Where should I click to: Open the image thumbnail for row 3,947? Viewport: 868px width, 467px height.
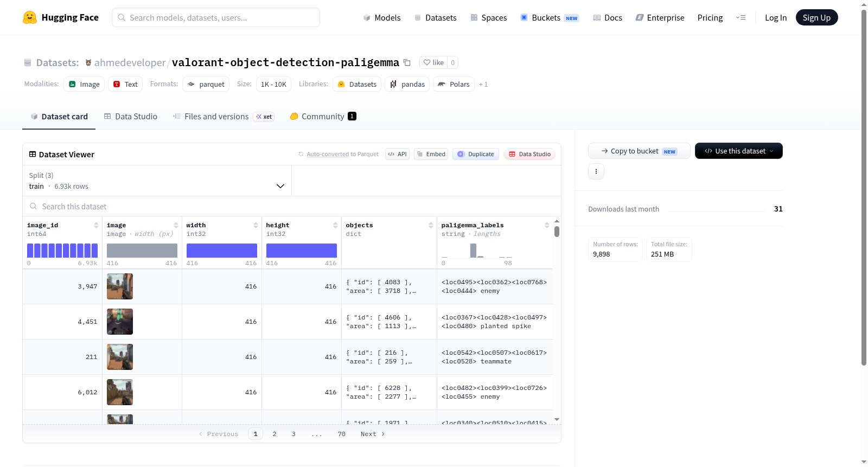click(120, 286)
